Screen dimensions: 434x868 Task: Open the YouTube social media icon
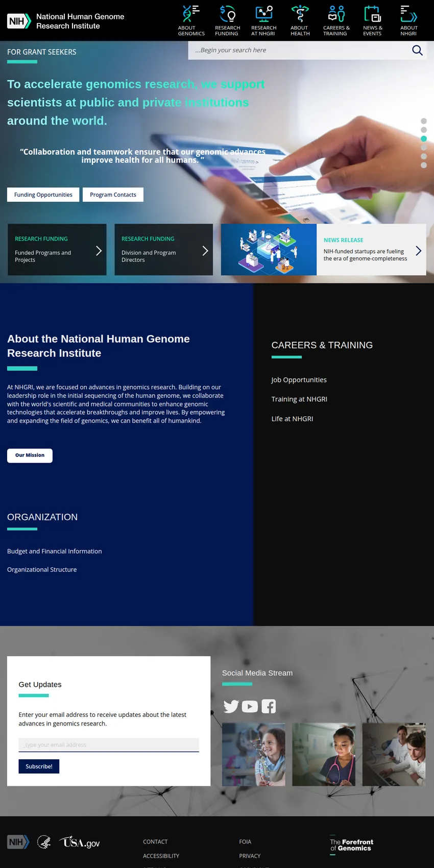(x=250, y=706)
